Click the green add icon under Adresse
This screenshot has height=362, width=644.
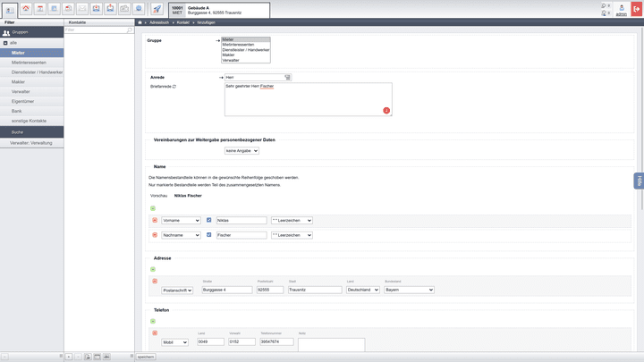(153, 269)
